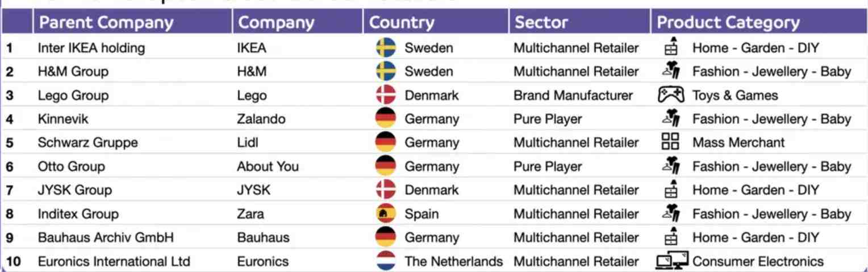The width and height of the screenshot is (868, 272).
Task: Click the Germany flag in the Bauhaus row
Action: click(386, 237)
